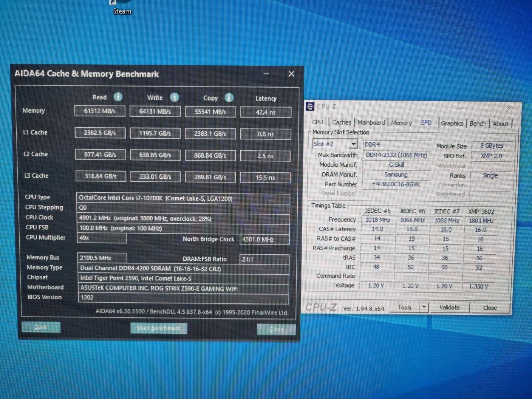The width and height of the screenshot is (532, 399).
Task: Click the Memory Copy 55541 MB/s field
Action: click(x=210, y=112)
